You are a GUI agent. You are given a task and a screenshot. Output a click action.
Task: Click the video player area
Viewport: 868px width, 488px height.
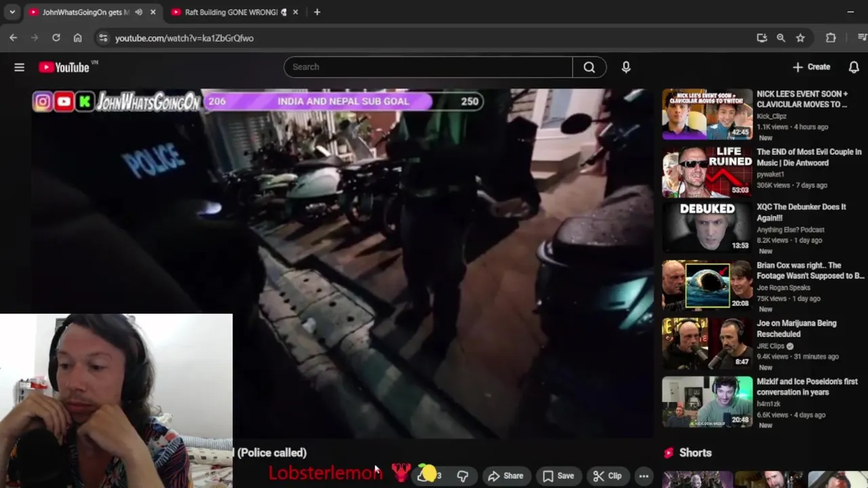[x=342, y=263]
